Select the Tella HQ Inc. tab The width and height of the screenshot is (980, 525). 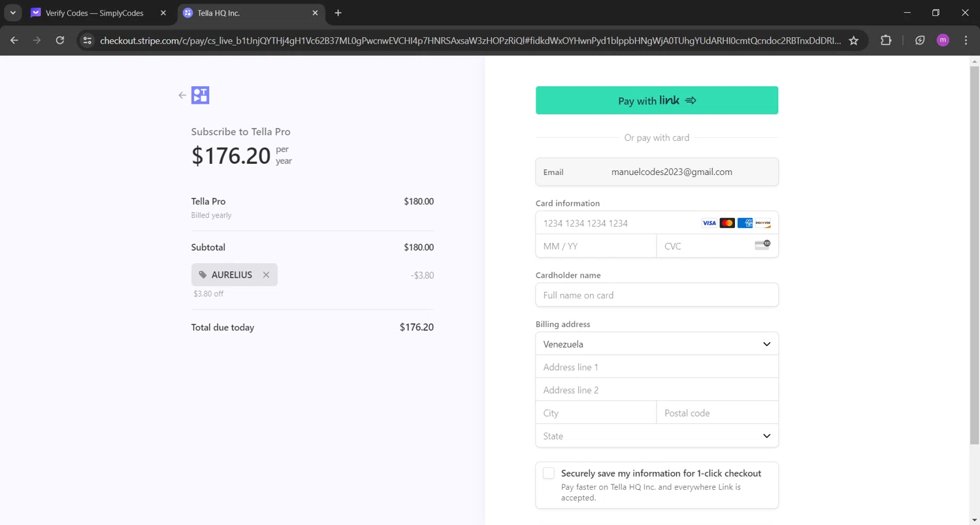[252, 13]
